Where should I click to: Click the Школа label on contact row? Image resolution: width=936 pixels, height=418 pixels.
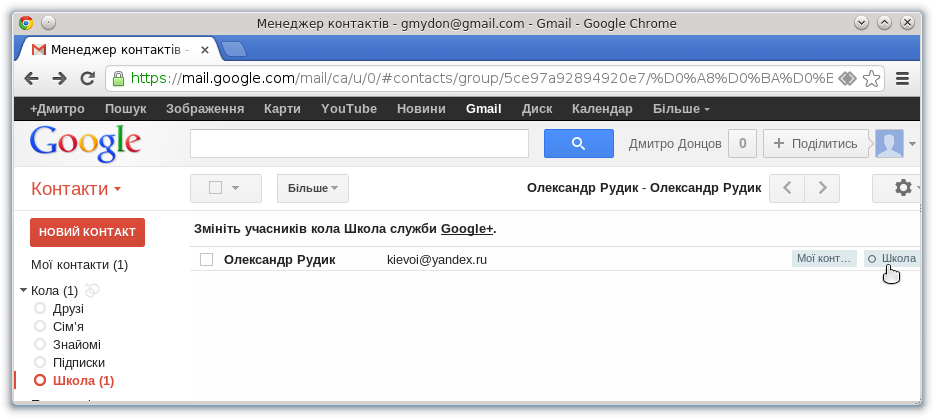pyautogui.click(x=891, y=259)
